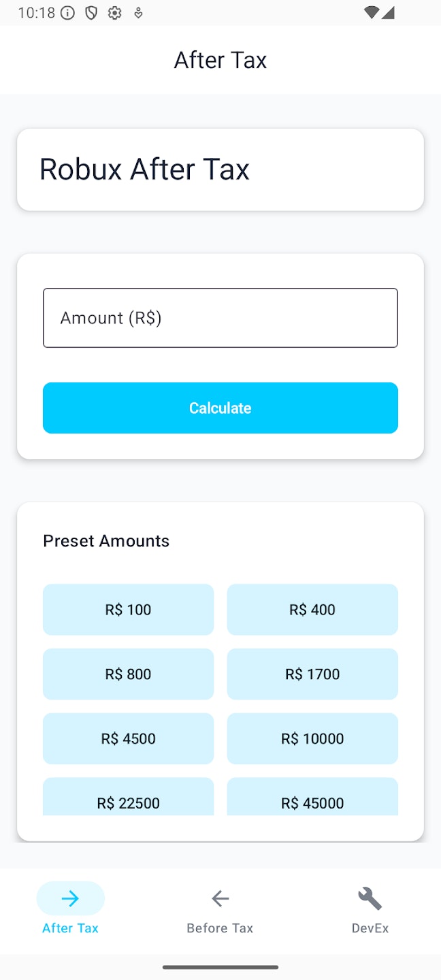The image size is (441, 980).
Task: Switch to the DevEx tab label
Action: pos(370,928)
